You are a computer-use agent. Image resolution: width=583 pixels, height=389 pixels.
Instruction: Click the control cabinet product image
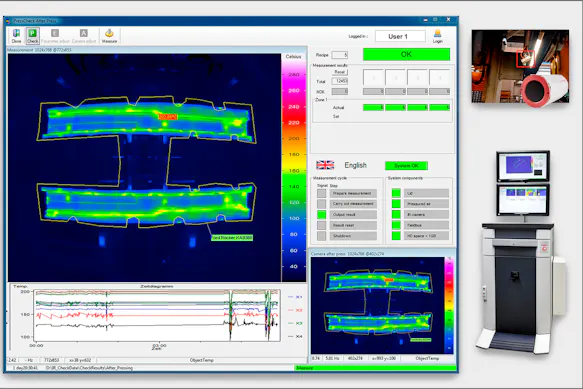click(x=521, y=252)
